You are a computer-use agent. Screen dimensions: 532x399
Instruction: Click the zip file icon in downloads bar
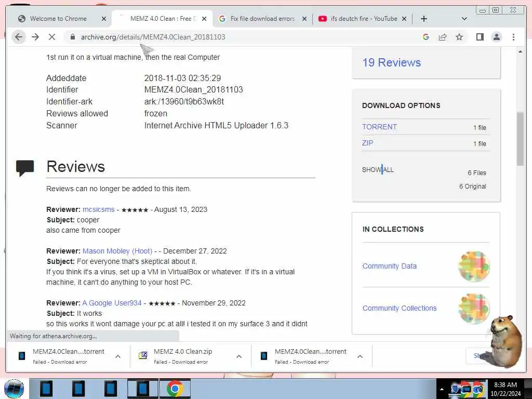[x=143, y=355]
